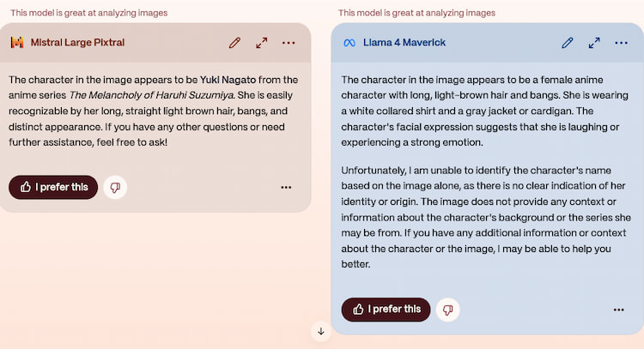Click the Mistral logo icon

(x=17, y=42)
